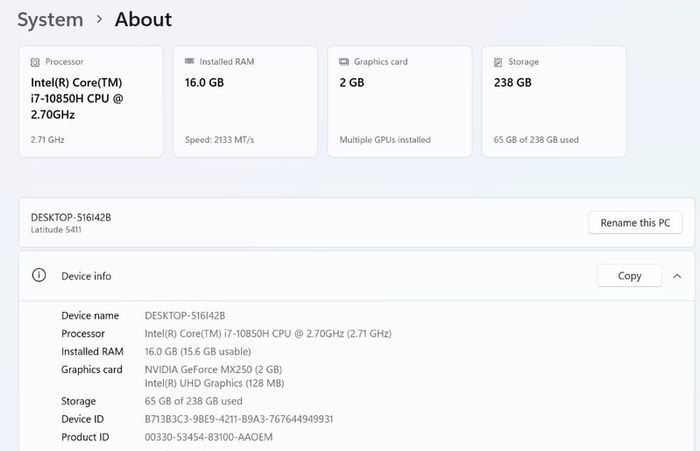Image resolution: width=700 pixels, height=451 pixels.
Task: Click the 238 GB storage value
Action: (512, 83)
